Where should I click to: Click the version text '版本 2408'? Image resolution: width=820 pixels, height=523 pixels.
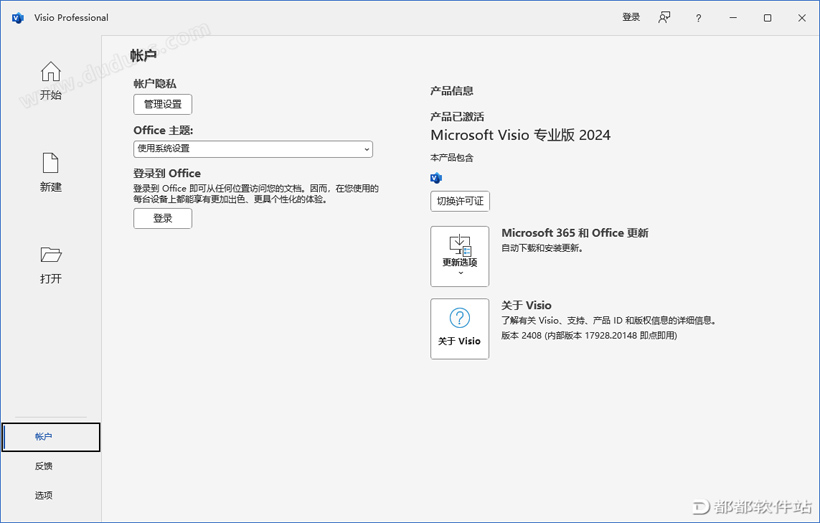tap(521, 335)
